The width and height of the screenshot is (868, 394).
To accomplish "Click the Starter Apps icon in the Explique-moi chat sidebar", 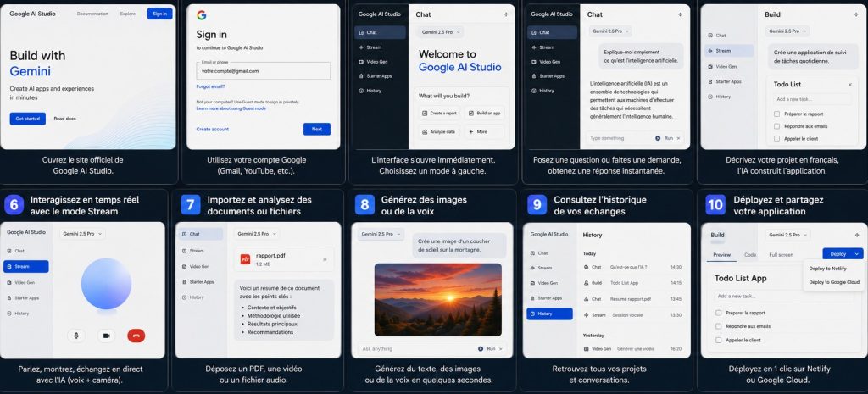I will point(534,75).
